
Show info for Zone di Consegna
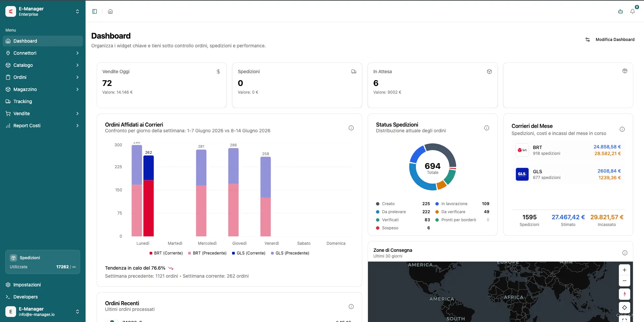625,253
